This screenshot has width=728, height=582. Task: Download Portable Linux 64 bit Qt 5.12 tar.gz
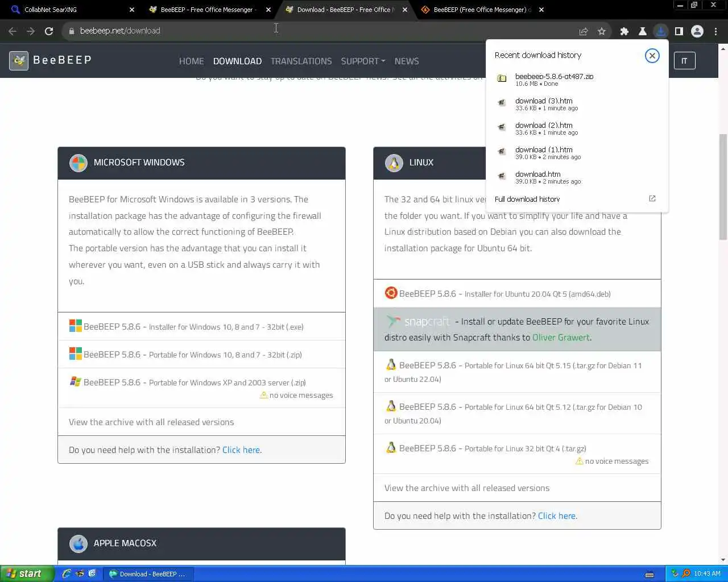click(x=516, y=413)
